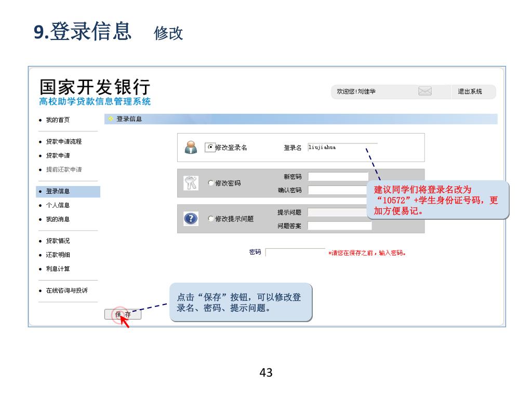Click the keys password icon
This screenshot has height=399, width=532.
click(191, 183)
